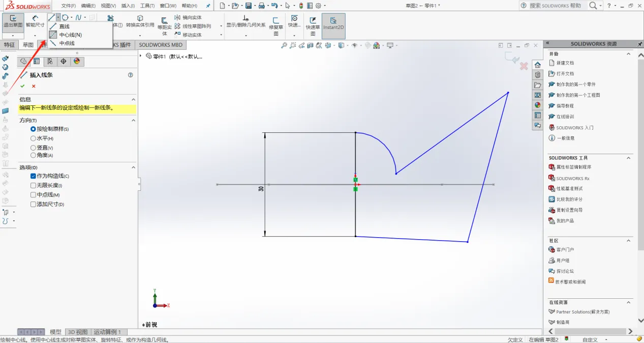This screenshot has height=343, width=644.
Task: Expand the 零件1 feature tree node
Action: tap(141, 56)
